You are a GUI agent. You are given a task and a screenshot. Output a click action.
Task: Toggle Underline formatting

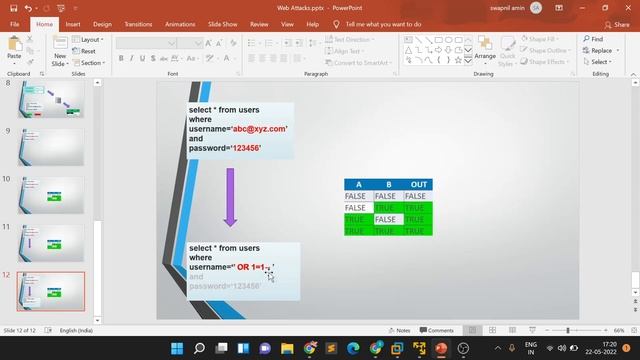coord(142,58)
